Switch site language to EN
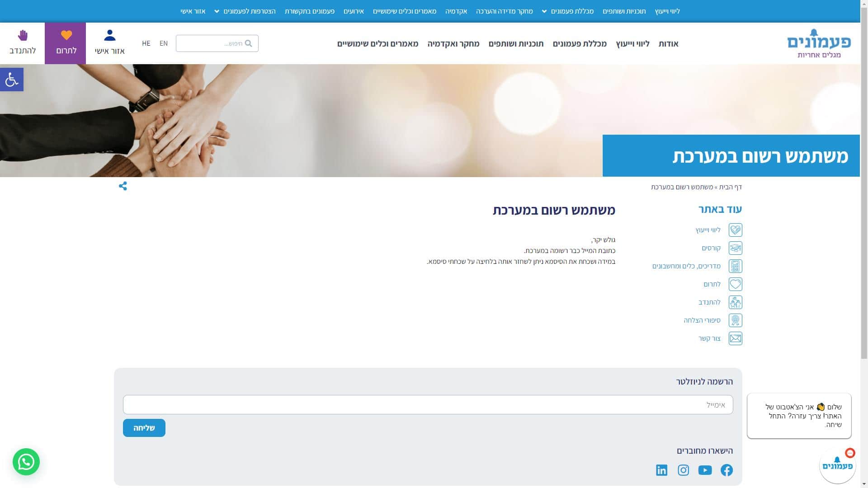The image size is (868, 488). coord(164,43)
